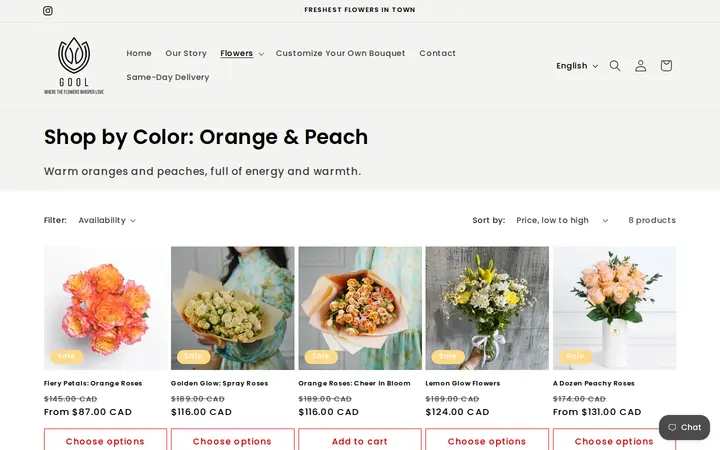Image resolution: width=720 pixels, height=450 pixels.
Task: Open Orange Roses: Cheer in Bloom photo
Action: point(360,308)
